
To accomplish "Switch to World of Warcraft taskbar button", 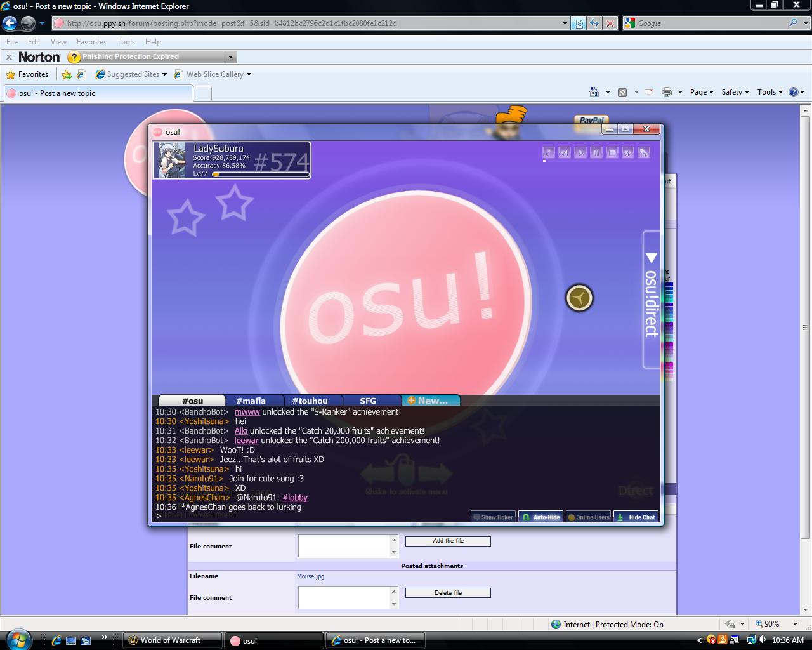I will [x=172, y=640].
